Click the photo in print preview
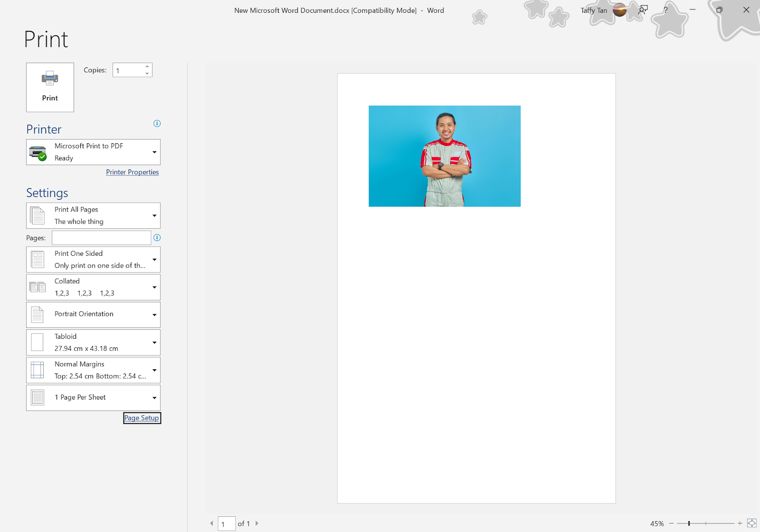This screenshot has height=532, width=760. [x=445, y=156]
